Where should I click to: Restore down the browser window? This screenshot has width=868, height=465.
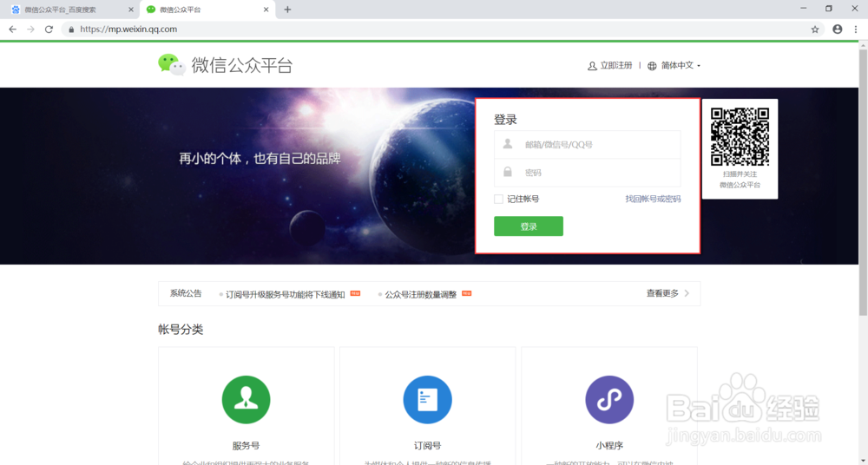pos(829,9)
